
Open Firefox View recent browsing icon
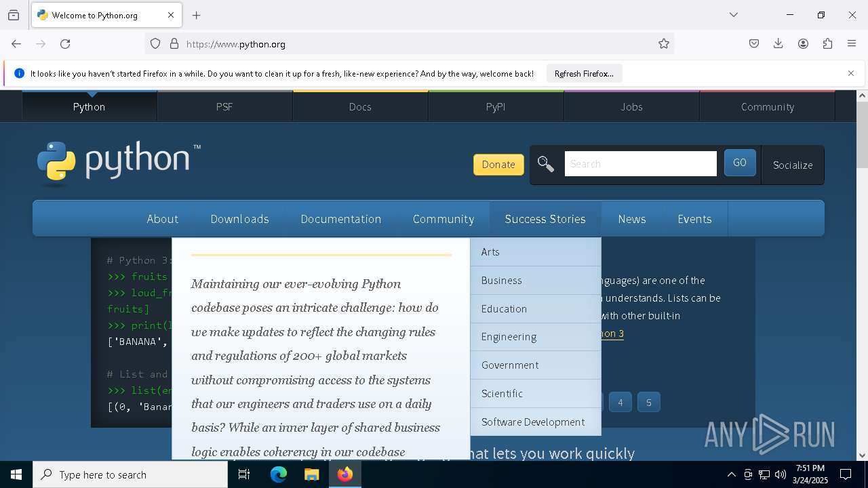[14, 15]
